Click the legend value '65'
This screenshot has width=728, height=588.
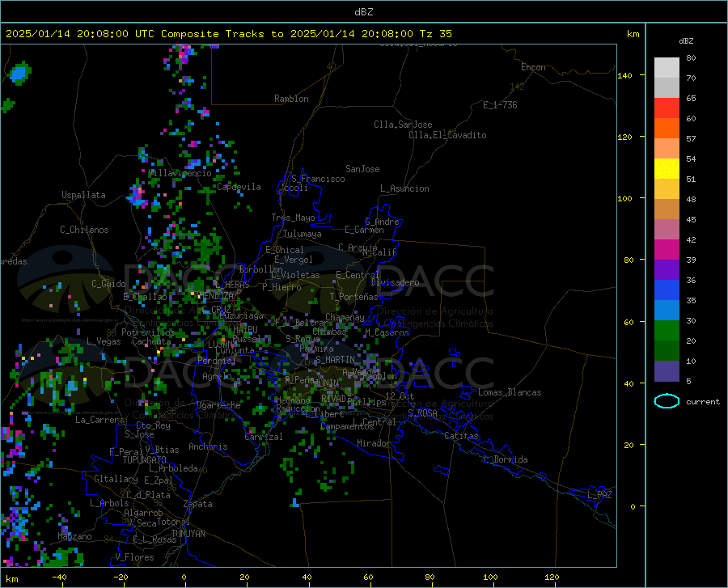pyautogui.click(x=691, y=99)
